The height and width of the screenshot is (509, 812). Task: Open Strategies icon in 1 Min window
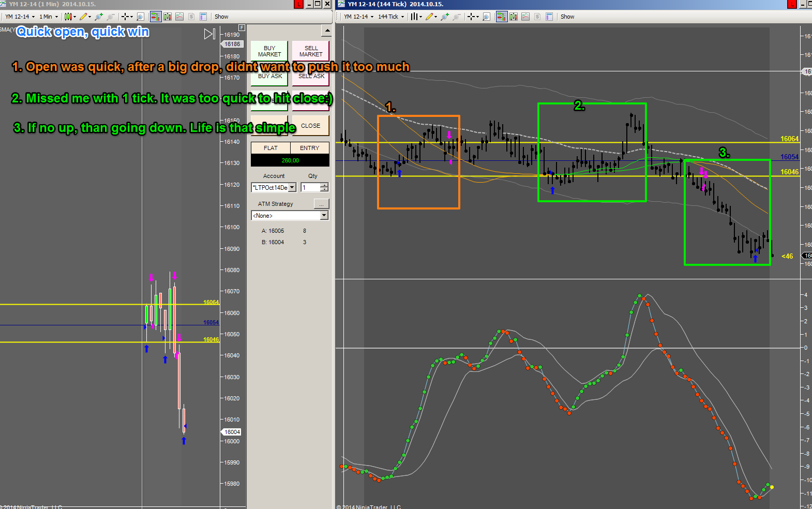click(191, 17)
